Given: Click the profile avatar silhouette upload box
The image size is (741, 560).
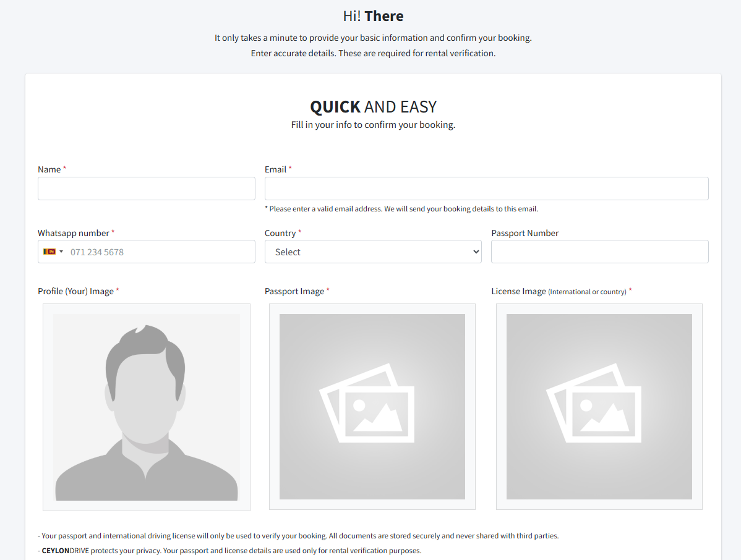Looking at the screenshot, I should coord(147,407).
